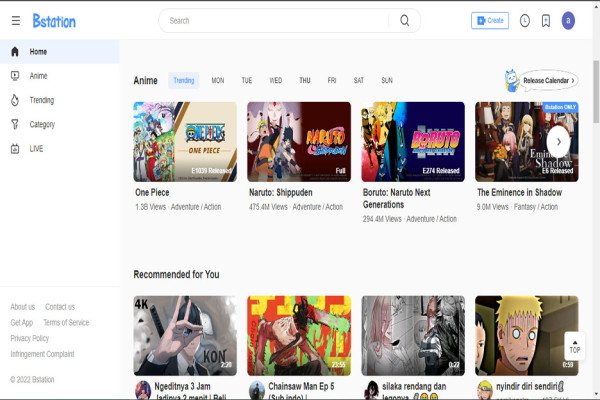This screenshot has width=600, height=400.
Task: Click the Terms of Service link
Action: [x=66, y=322]
